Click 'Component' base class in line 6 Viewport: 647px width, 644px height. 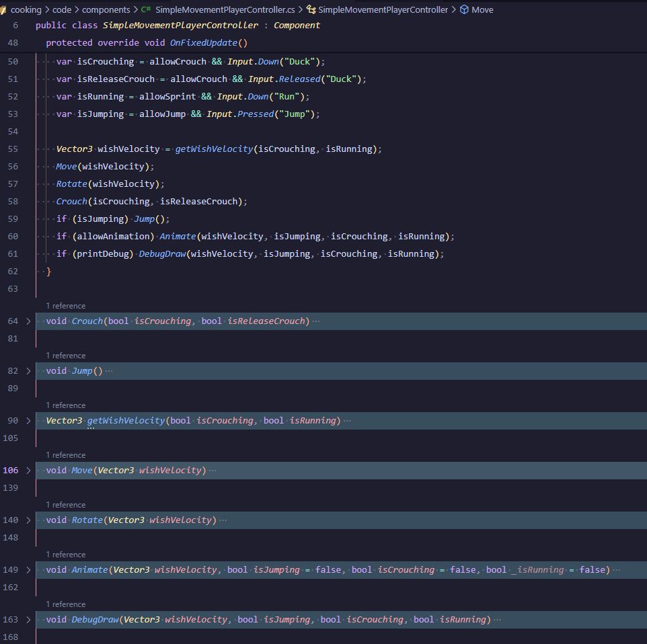(x=297, y=25)
